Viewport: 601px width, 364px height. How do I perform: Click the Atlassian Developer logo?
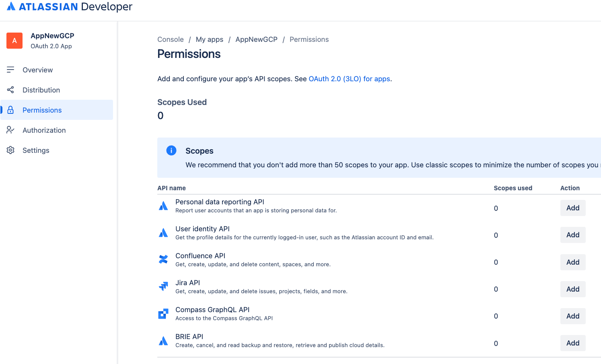coord(68,6)
